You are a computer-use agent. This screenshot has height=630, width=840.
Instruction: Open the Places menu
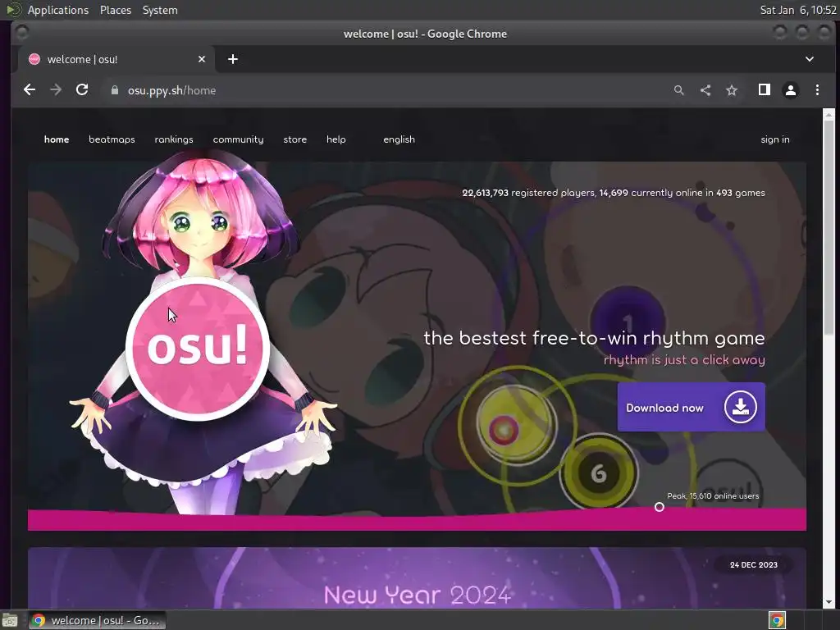[115, 10]
